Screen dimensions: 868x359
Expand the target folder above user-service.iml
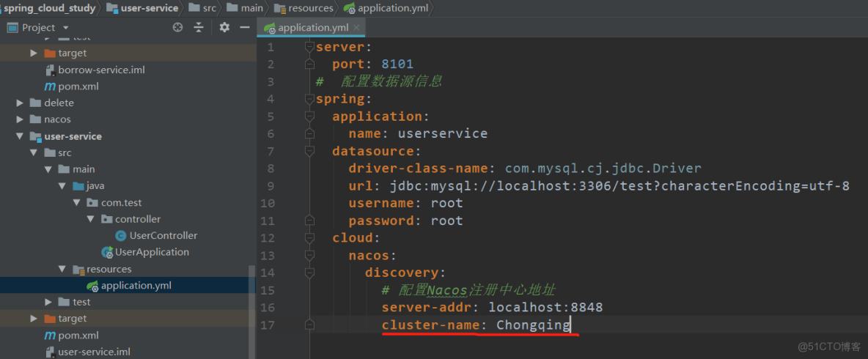(x=34, y=319)
